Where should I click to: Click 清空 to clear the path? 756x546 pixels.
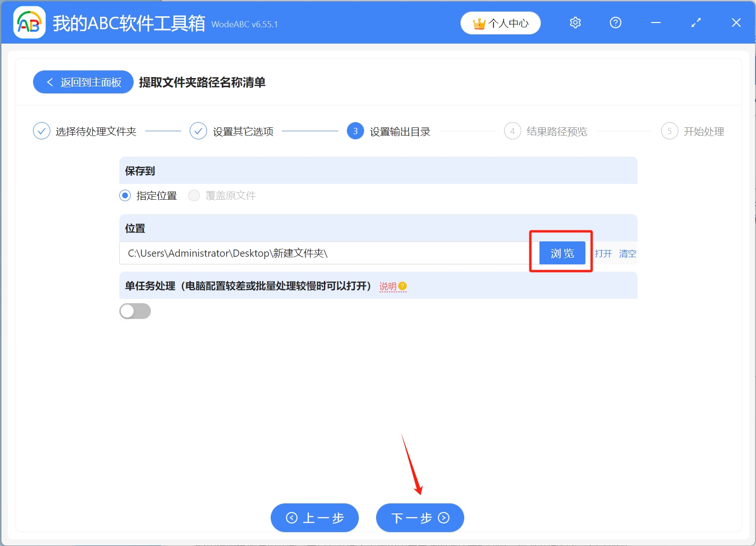click(x=628, y=253)
